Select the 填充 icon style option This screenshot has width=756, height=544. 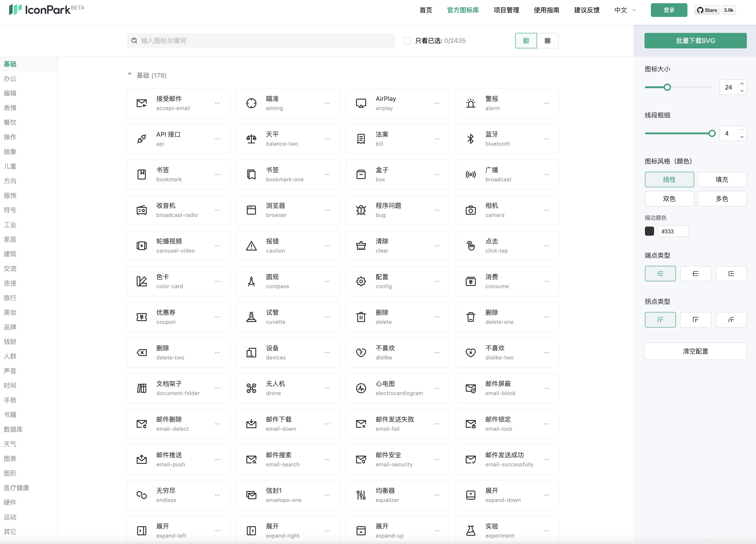722,179
